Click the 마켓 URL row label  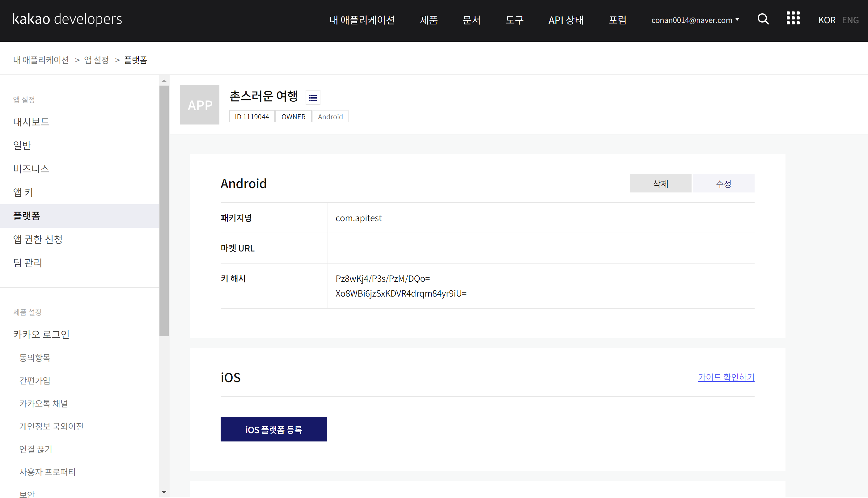(x=237, y=248)
